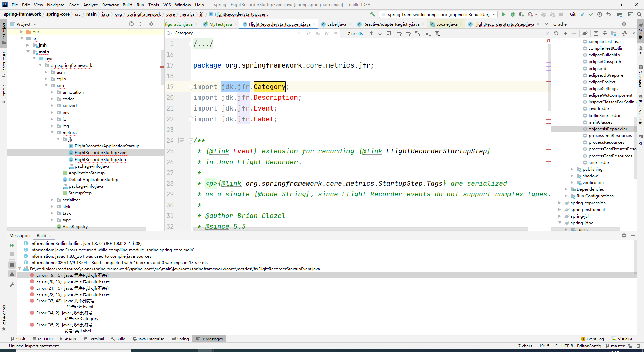Click Git commit checkmark icon
This screenshot has height=352, width=644.
[591, 14]
